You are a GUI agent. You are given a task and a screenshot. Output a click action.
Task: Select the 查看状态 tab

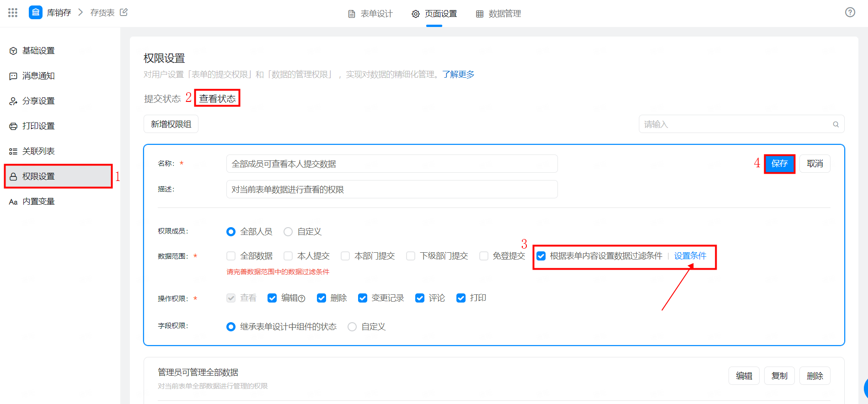(217, 99)
